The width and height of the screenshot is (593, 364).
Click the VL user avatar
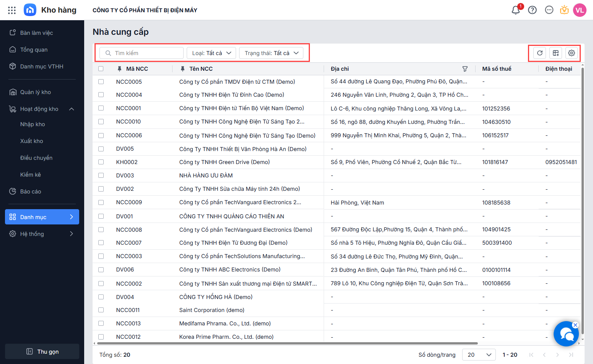pyautogui.click(x=580, y=10)
